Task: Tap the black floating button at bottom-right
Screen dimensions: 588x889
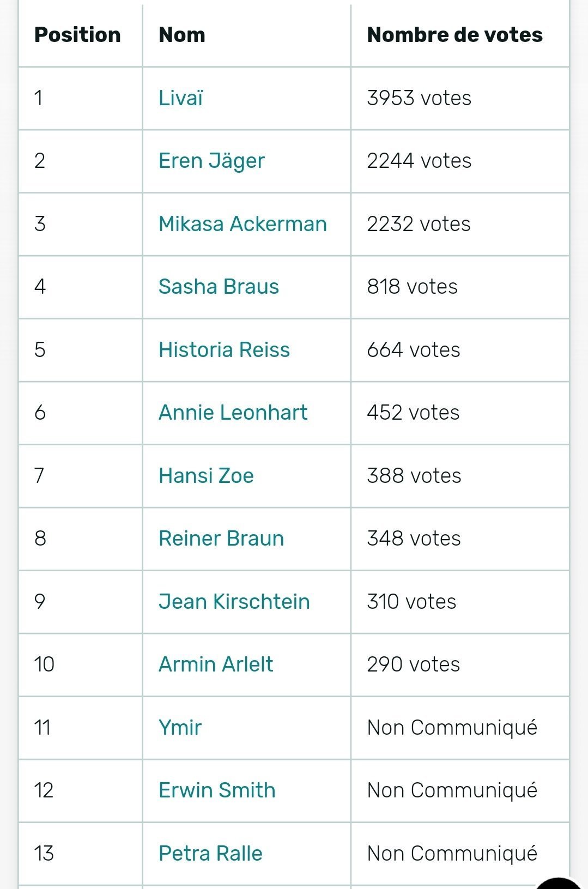Action: 559,884
